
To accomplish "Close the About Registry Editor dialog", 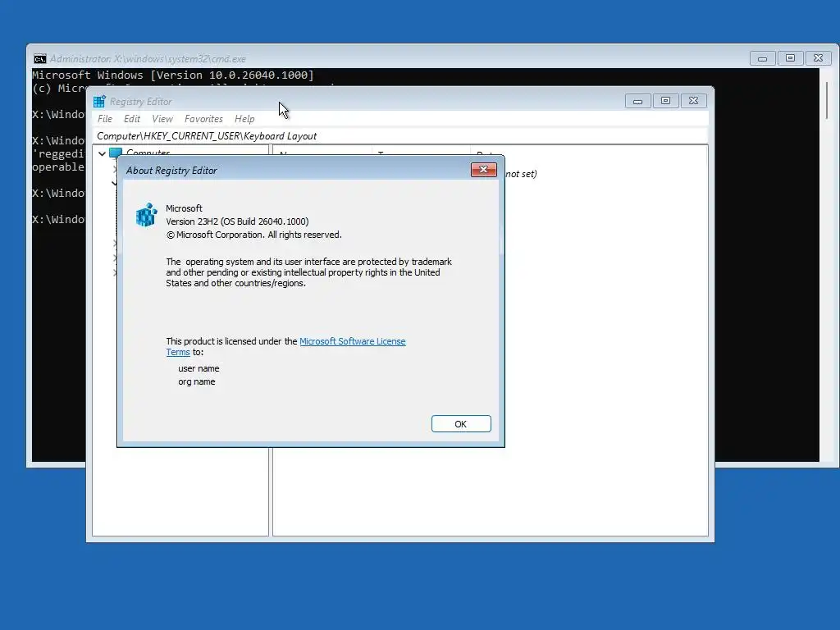I will pos(483,170).
